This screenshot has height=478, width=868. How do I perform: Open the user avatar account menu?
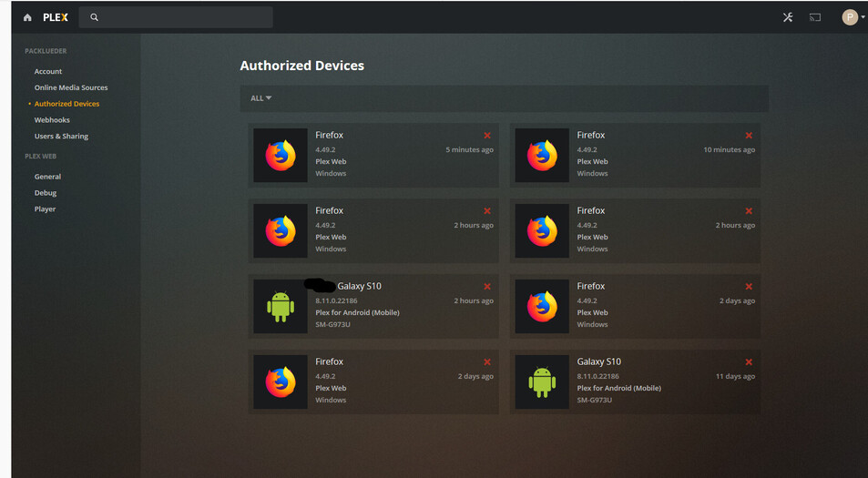point(853,17)
